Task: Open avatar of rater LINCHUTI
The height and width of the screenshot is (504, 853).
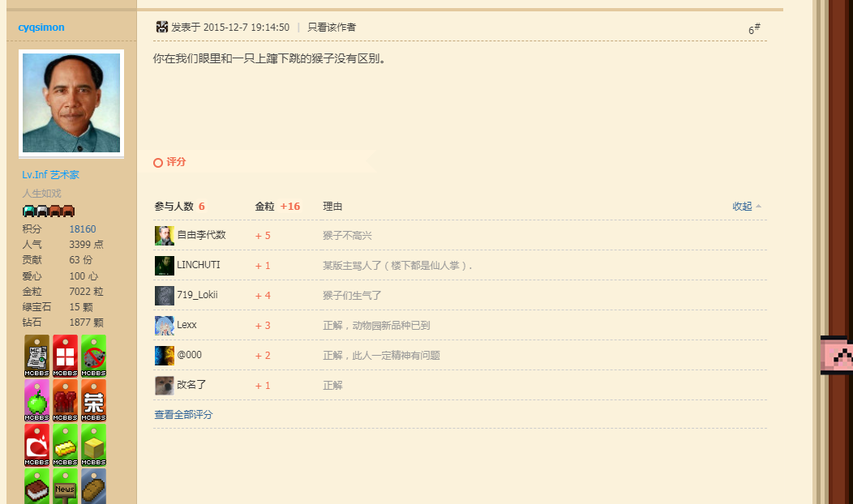Action: coord(165,265)
